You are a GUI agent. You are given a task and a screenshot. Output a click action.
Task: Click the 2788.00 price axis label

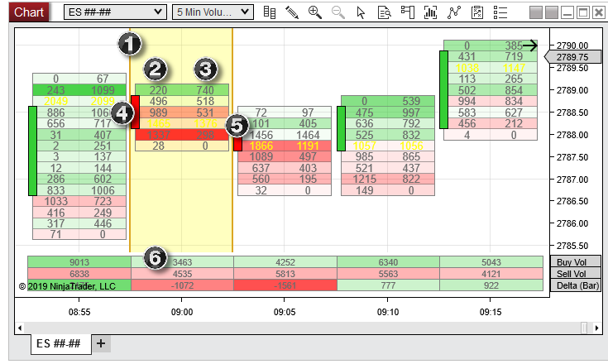pyautogui.click(x=572, y=135)
